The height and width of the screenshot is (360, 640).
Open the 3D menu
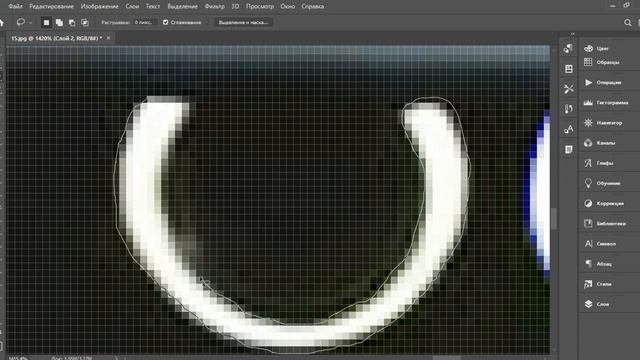pyautogui.click(x=236, y=6)
